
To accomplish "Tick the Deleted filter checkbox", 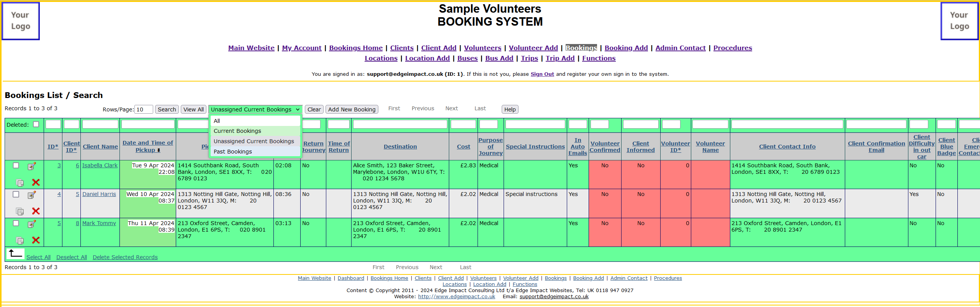I will [36, 124].
